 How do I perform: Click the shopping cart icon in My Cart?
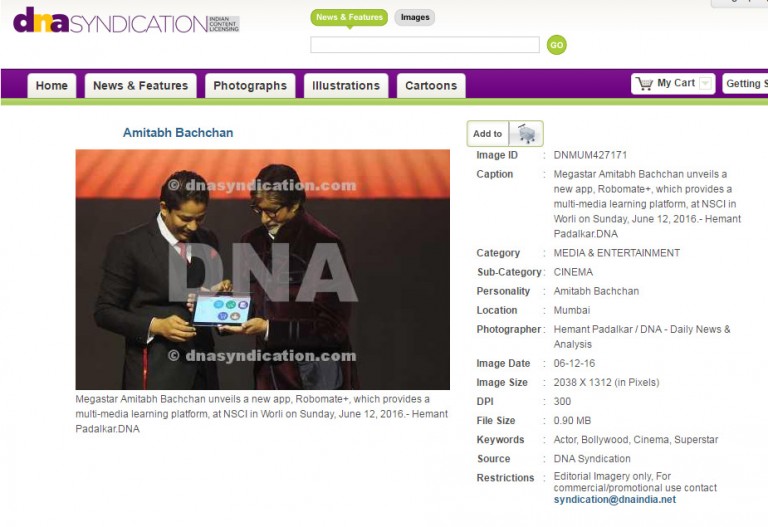pos(644,84)
